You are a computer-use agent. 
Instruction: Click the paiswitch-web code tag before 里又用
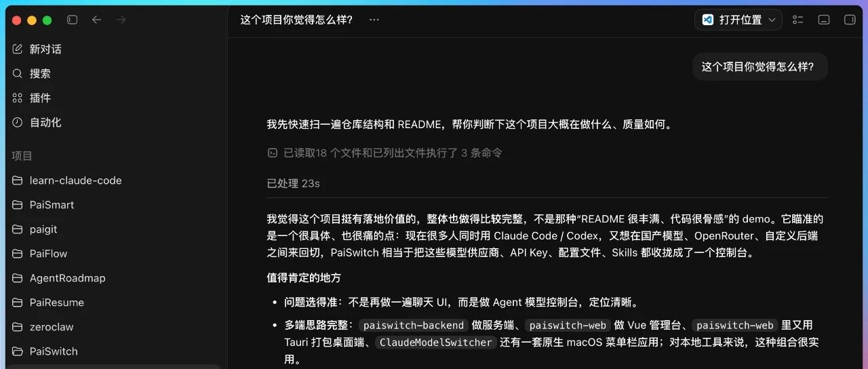click(735, 326)
